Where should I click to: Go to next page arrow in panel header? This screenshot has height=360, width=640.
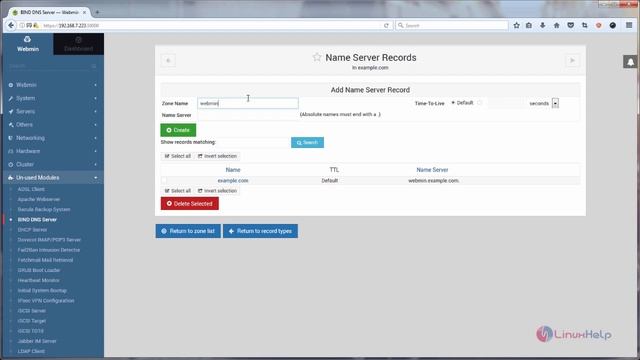[x=572, y=60]
